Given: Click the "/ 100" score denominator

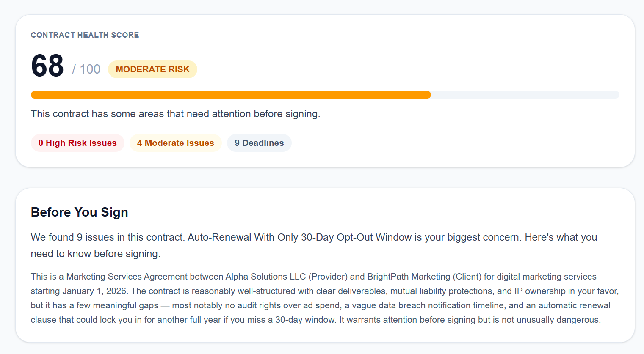Looking at the screenshot, I should point(86,69).
